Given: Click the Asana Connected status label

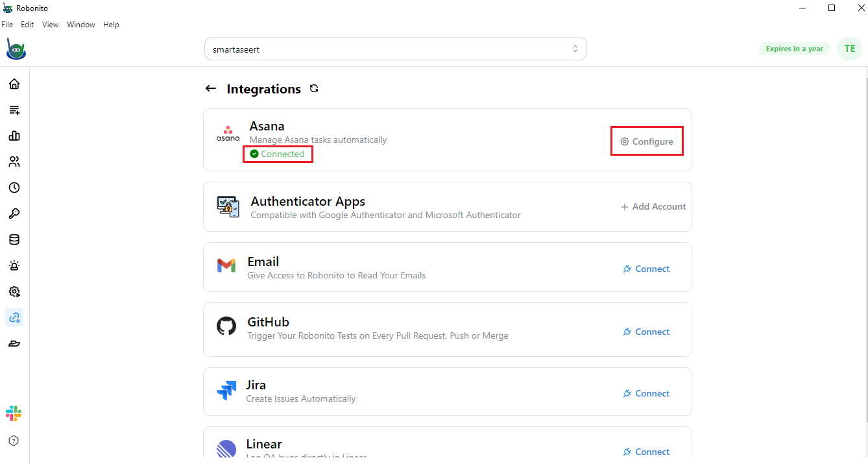Looking at the screenshot, I should (x=277, y=154).
